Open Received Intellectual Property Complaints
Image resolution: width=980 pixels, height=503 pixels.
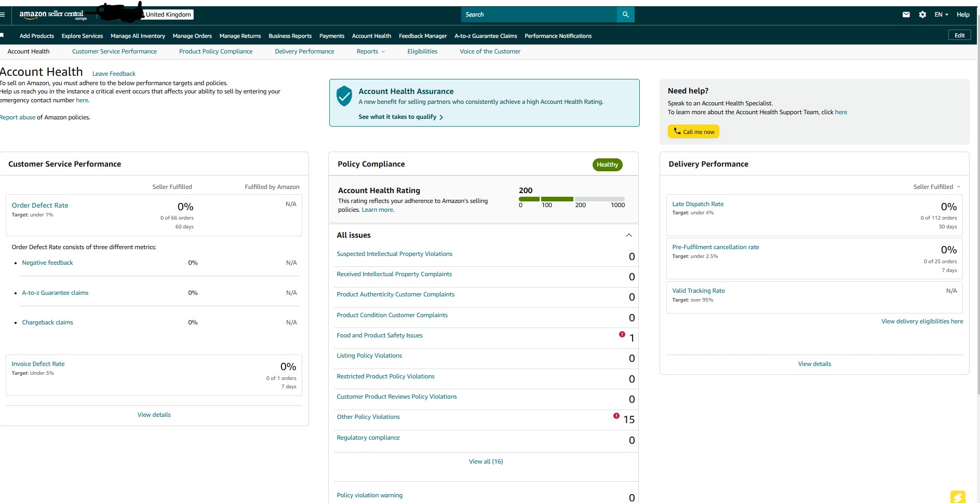394,274
